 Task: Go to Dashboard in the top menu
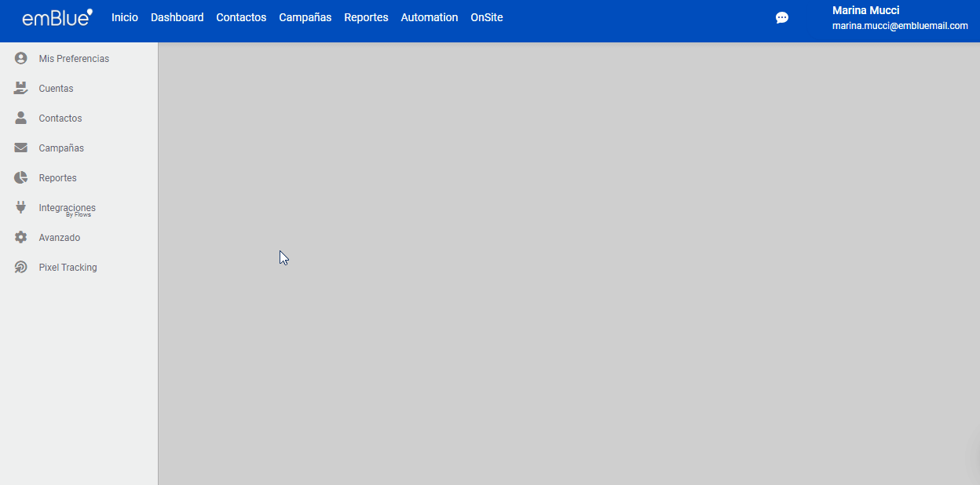(x=177, y=17)
